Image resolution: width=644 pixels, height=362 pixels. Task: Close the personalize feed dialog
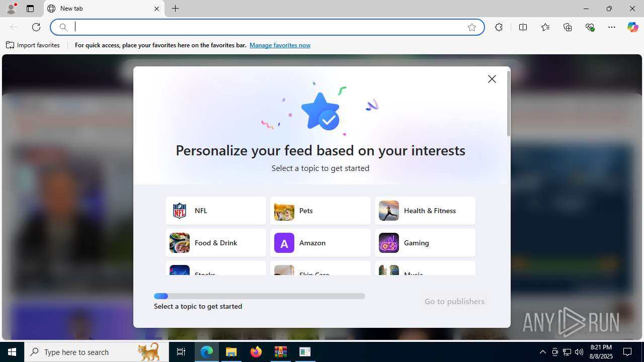point(492,79)
